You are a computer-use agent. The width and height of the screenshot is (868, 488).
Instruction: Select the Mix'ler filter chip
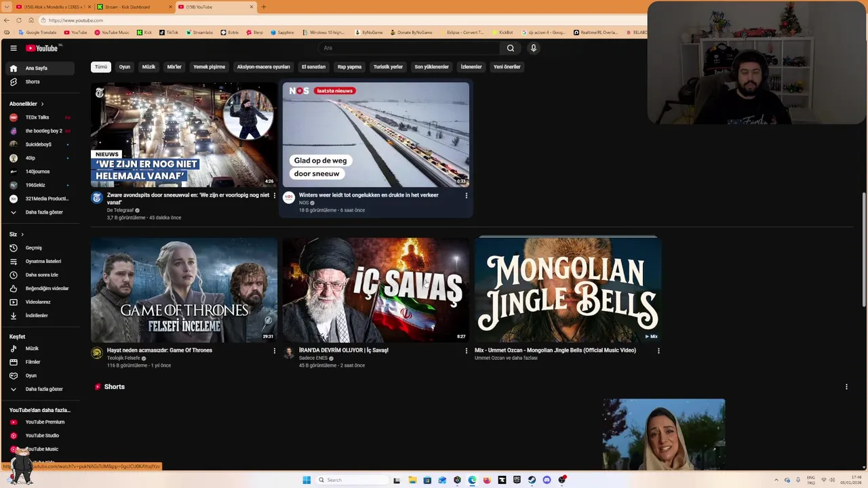tap(174, 66)
